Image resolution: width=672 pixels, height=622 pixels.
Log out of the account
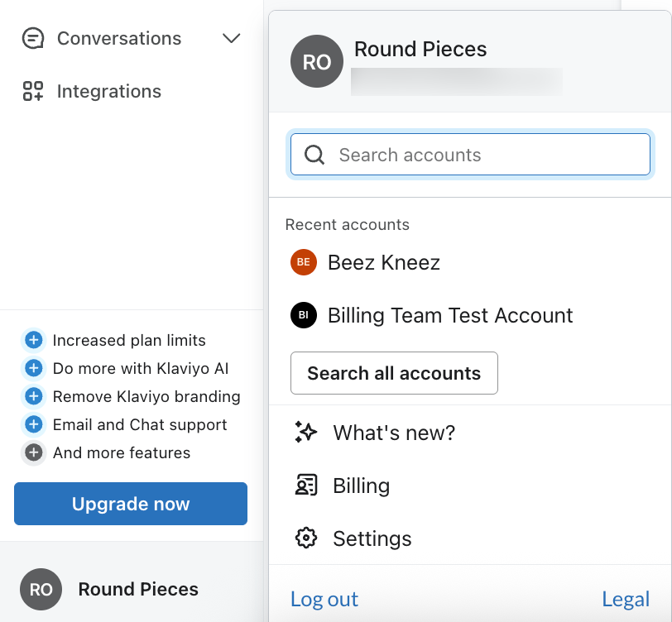(x=324, y=599)
